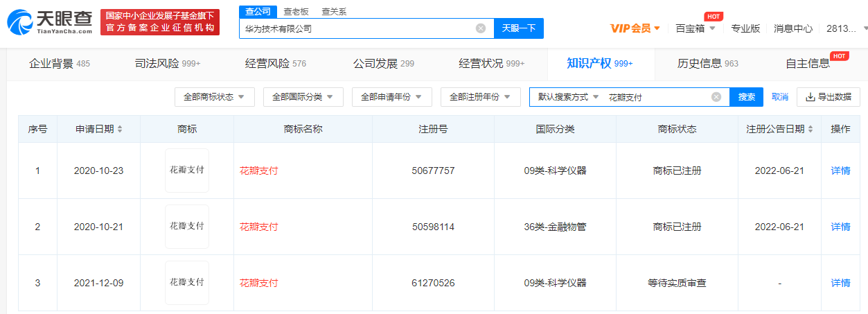Viewport: 868px width, 314px height.
Task: Switch to the 历史信息 tab
Action: tap(708, 64)
